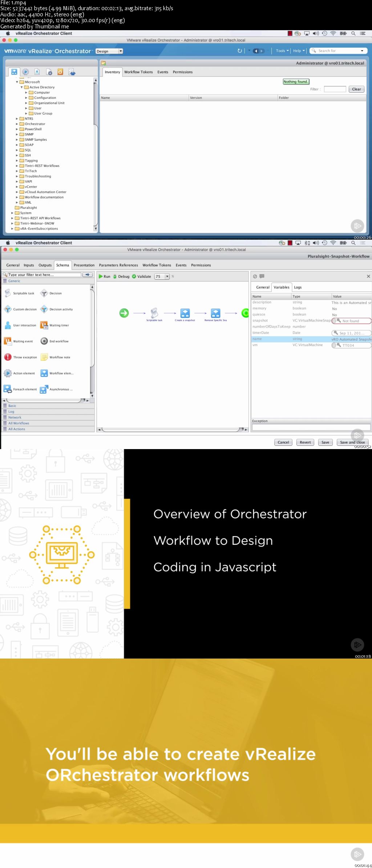372x868 pixels.
Task: Select the Throw exception palette element
Action: pyautogui.click(x=21, y=357)
